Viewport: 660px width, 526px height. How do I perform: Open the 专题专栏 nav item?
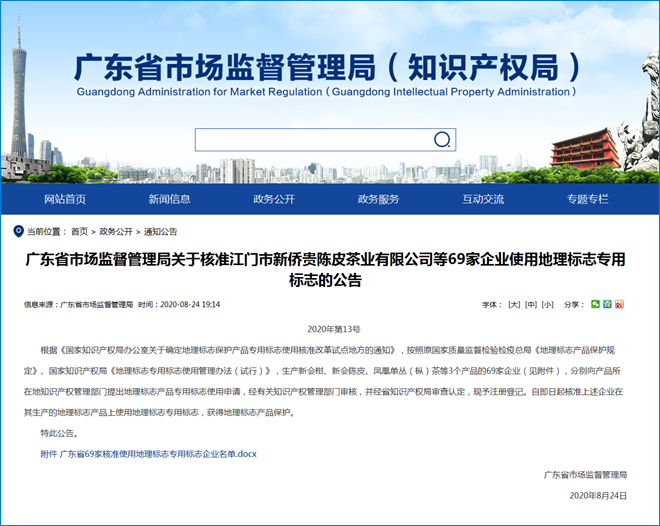click(588, 199)
